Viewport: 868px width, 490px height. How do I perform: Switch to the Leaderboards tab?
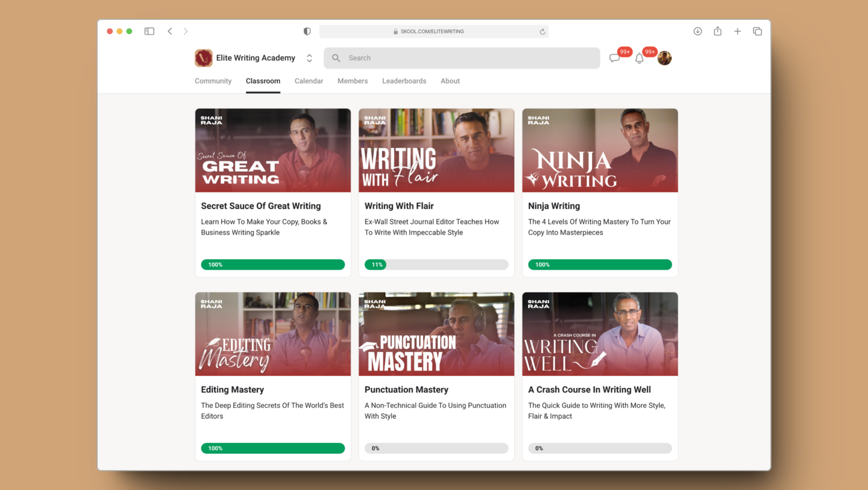click(404, 81)
